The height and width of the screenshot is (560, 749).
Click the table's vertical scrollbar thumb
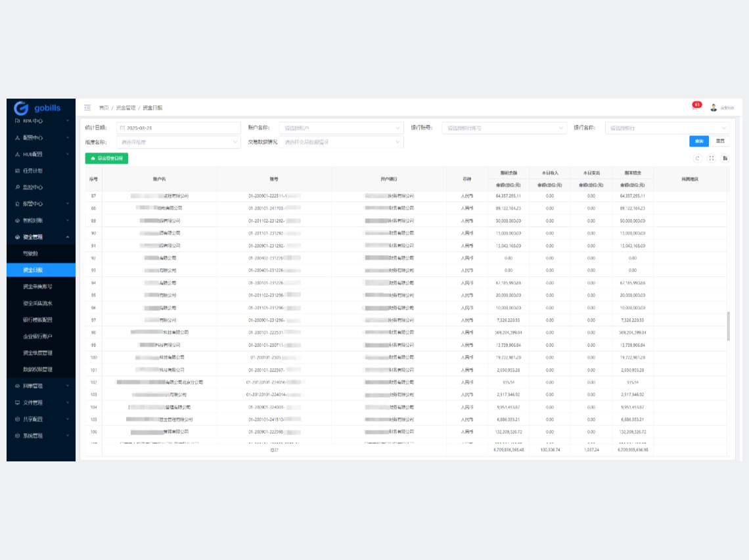[x=728, y=326]
